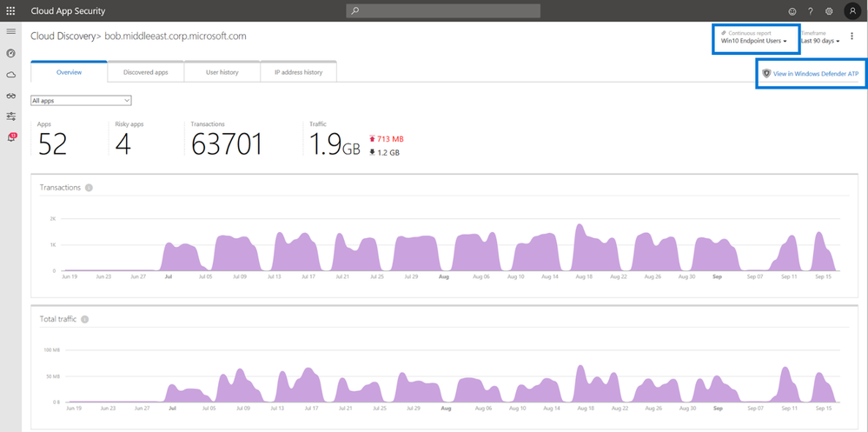Click the Risky apps count 4
The width and height of the screenshot is (868, 432).
[123, 144]
